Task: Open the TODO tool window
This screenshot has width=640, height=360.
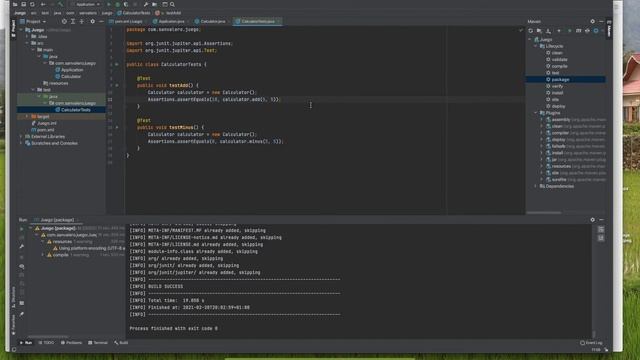Action: pyautogui.click(x=46, y=343)
